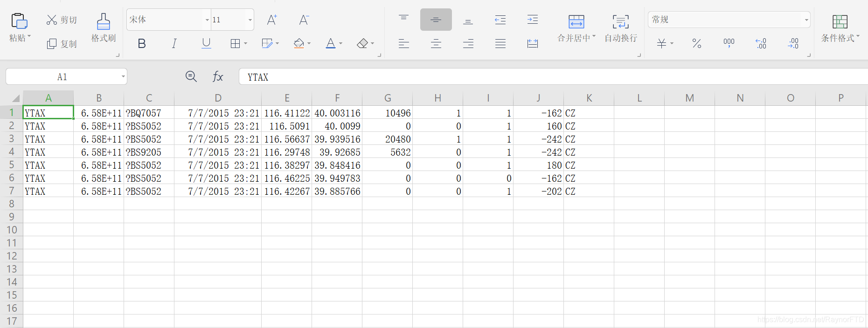Click cell C1 containing ?BQ7057
This screenshot has height=328, width=868.
coord(149,113)
